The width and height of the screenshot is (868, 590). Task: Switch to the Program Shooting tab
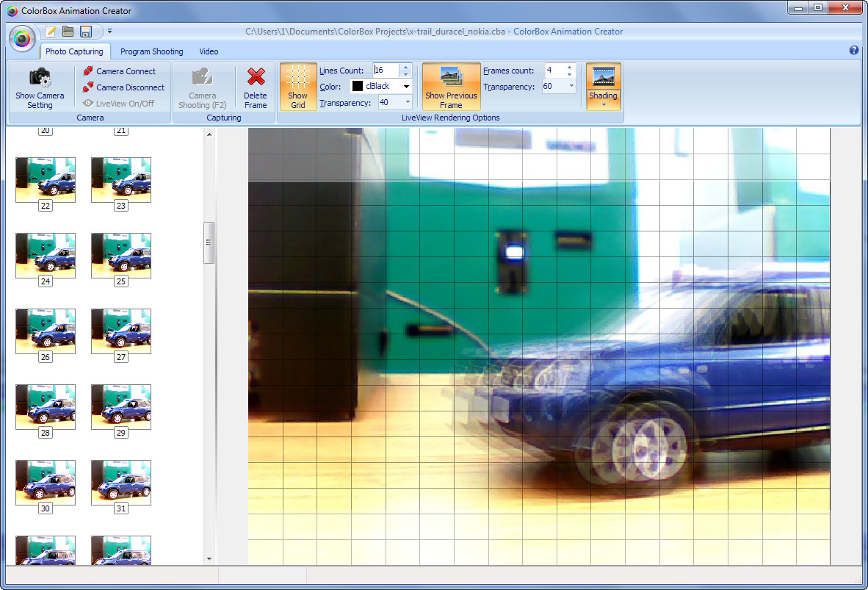pos(152,51)
